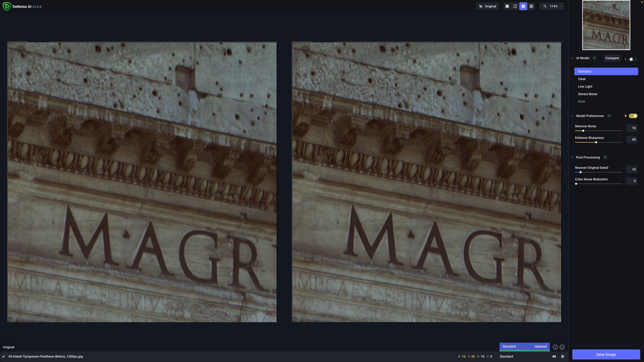This screenshot has height=362, width=644.
Task: Adjust the Enhance Sharpness slider
Action: (596, 142)
